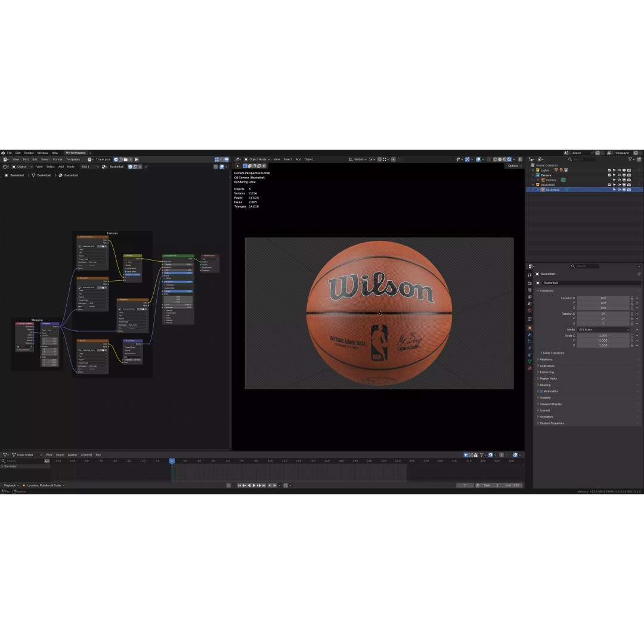This screenshot has width=644, height=644.
Task: Pin the properties editor context
Action: [639, 274]
